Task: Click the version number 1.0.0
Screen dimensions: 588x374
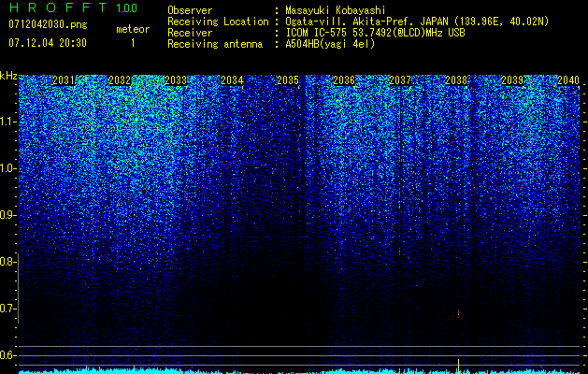Action: click(x=126, y=8)
